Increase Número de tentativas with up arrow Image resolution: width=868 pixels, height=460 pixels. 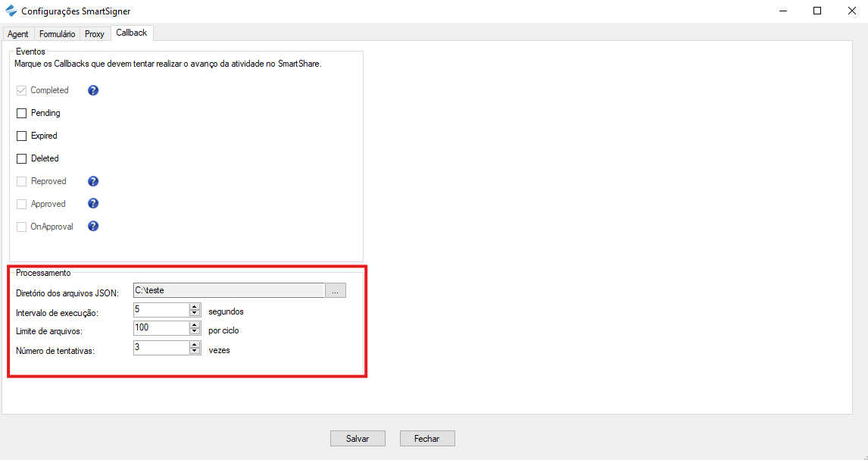195,344
